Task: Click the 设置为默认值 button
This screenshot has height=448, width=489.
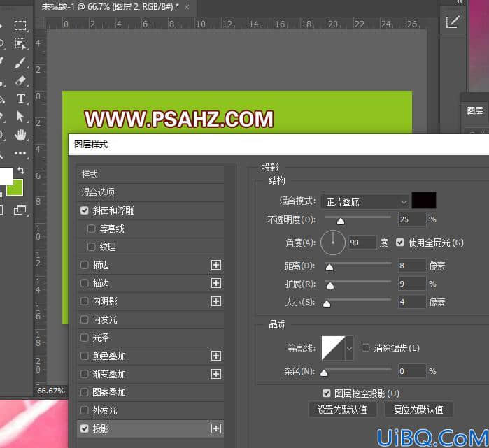Action: (x=342, y=410)
